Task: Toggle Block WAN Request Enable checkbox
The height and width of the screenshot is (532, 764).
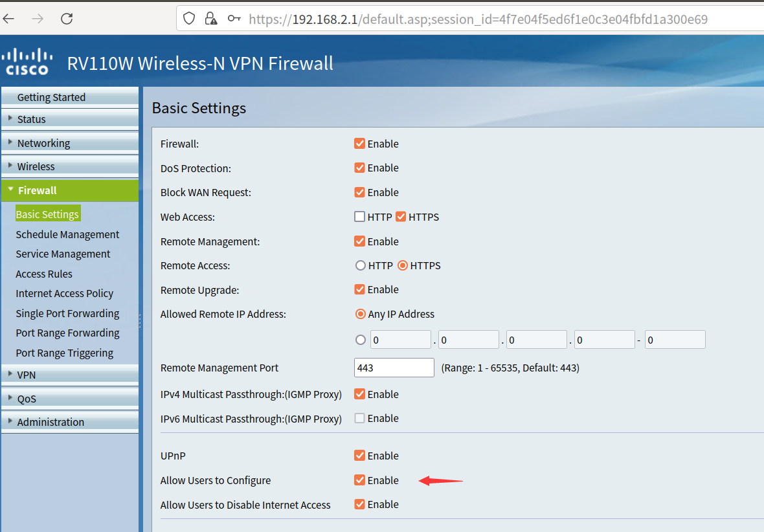Action: click(x=359, y=192)
